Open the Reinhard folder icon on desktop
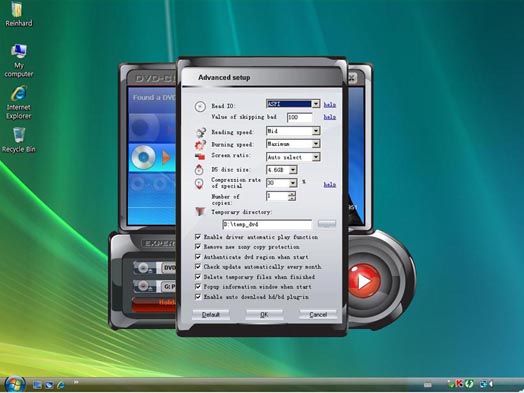Viewport: 524px width, 393px height. point(18,14)
